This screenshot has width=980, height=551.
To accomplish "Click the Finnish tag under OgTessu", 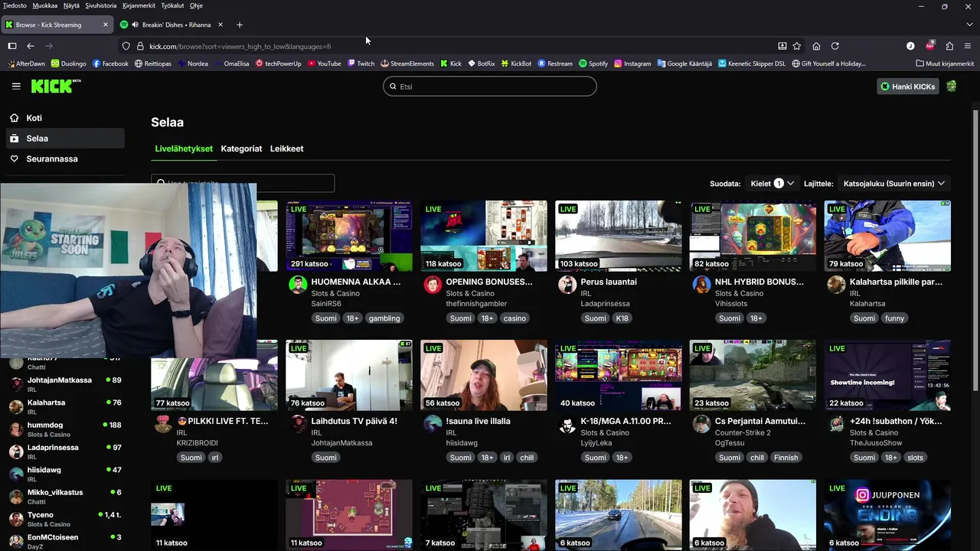I will [x=786, y=458].
